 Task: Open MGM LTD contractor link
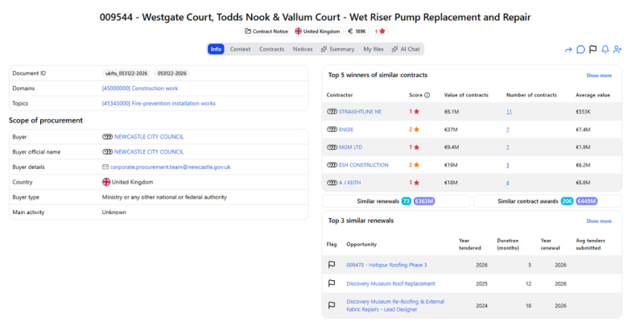coord(350,147)
